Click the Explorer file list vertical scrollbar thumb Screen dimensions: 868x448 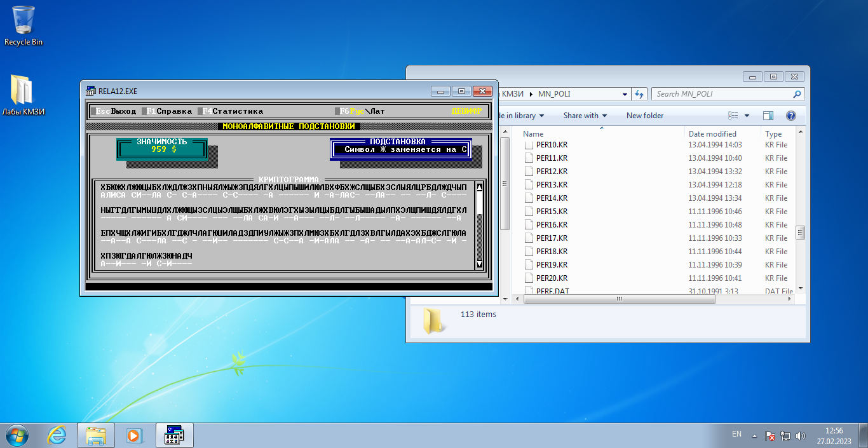[x=801, y=231]
